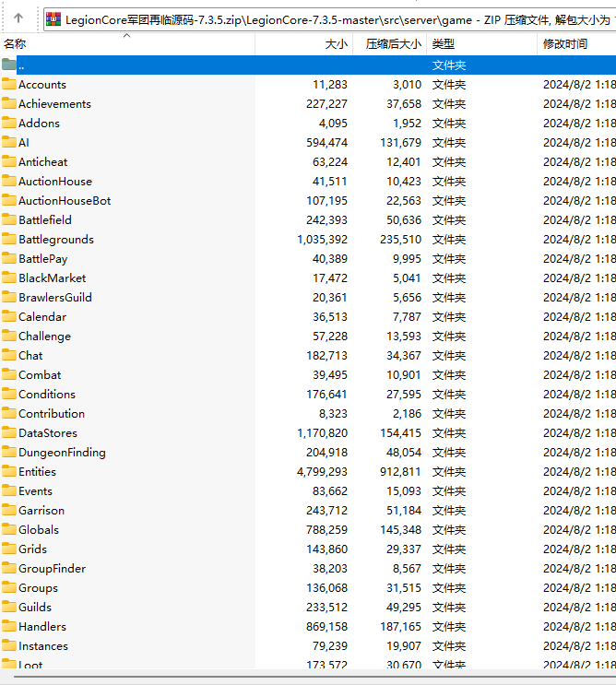Go up one folder level arrow

(x=18, y=18)
